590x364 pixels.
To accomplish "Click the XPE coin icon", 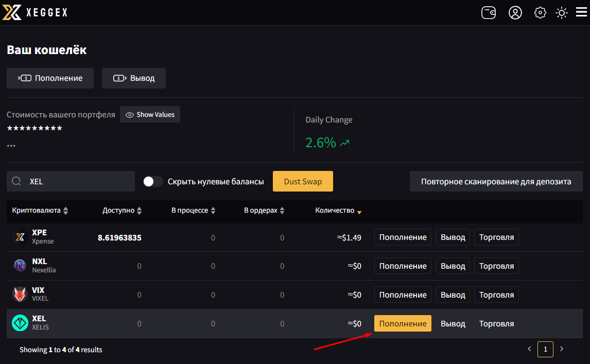I will 20,237.
